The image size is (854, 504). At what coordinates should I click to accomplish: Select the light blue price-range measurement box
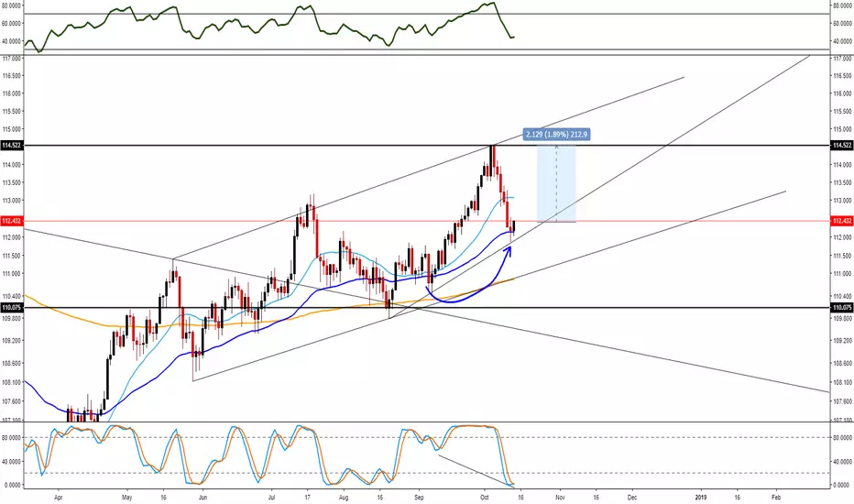pyautogui.click(x=556, y=183)
